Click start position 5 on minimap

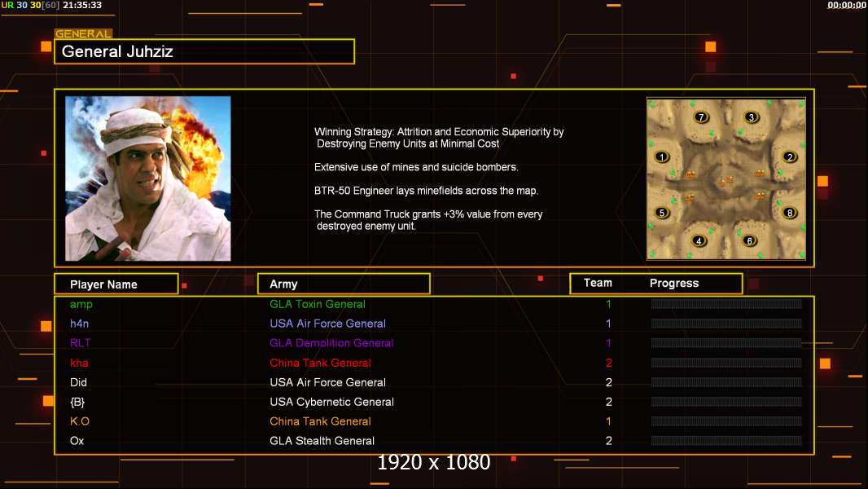click(661, 213)
